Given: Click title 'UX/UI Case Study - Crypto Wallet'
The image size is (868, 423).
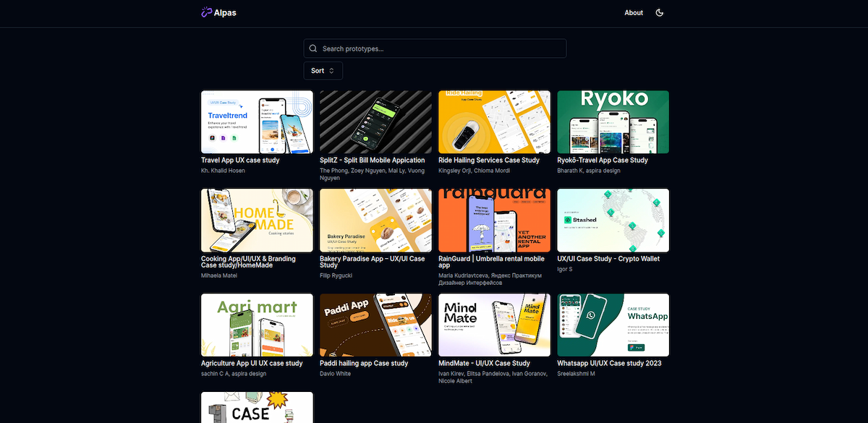Looking at the screenshot, I should point(608,258).
